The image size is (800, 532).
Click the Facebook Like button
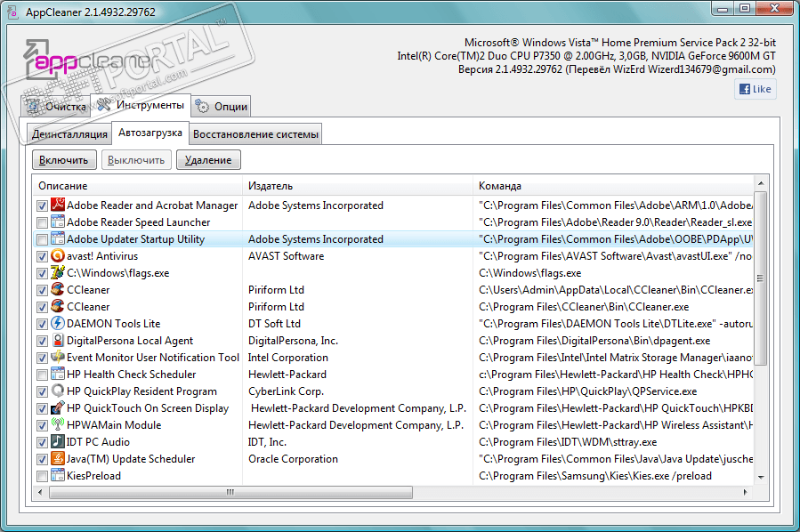pyautogui.click(x=756, y=89)
